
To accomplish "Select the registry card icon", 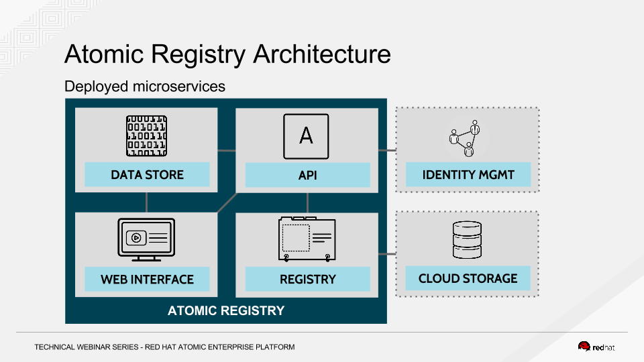I will 306,239.
